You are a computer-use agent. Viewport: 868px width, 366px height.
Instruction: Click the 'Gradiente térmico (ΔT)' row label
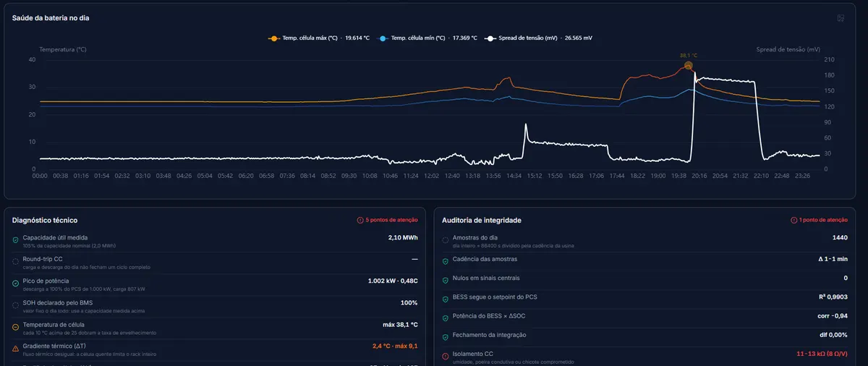point(54,346)
